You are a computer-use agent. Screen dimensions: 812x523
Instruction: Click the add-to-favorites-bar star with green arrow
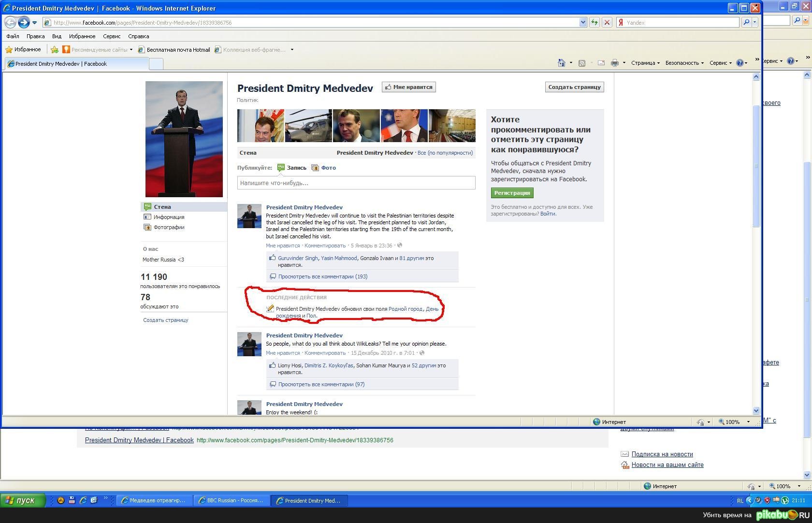pos(55,50)
